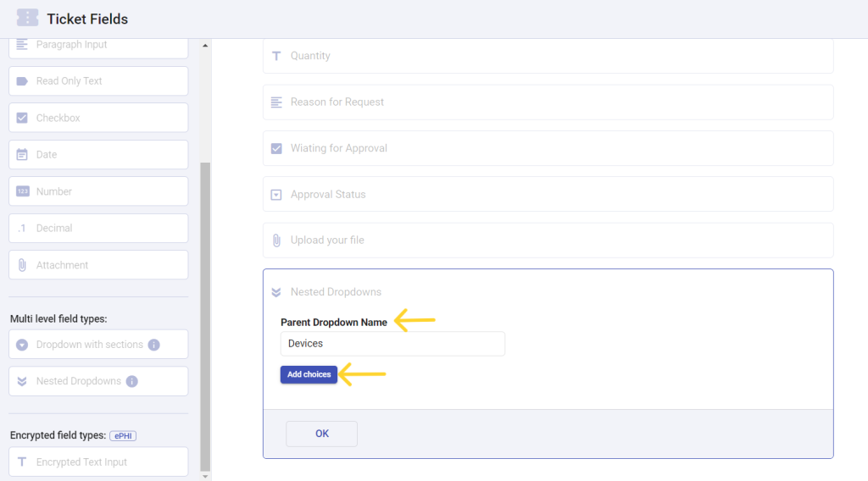Click the Date calendar icon
The height and width of the screenshot is (481, 868).
pos(22,155)
